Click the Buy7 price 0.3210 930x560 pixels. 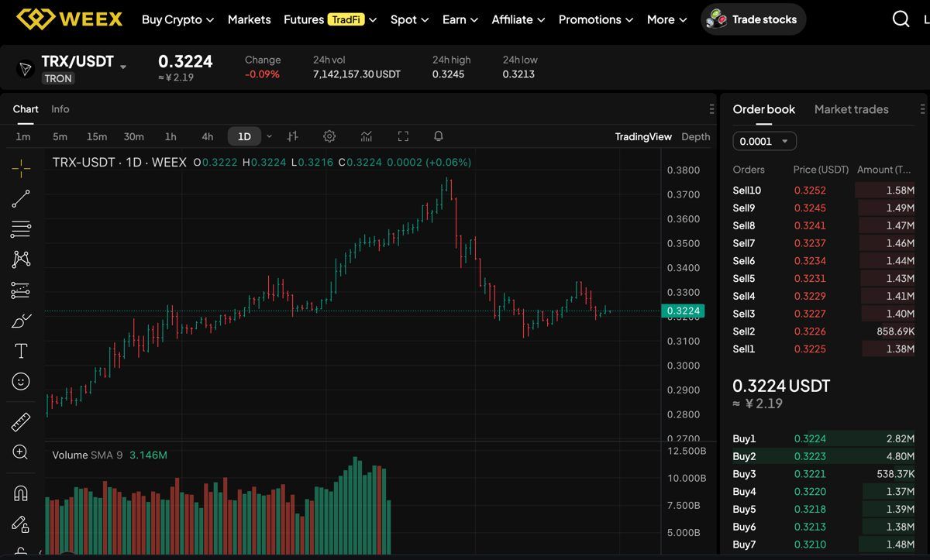810,545
